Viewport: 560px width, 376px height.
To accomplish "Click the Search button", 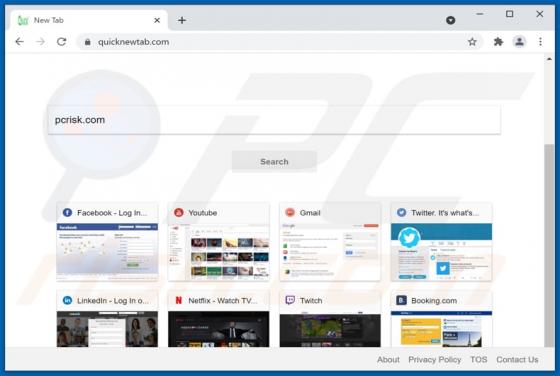I will [x=274, y=161].
